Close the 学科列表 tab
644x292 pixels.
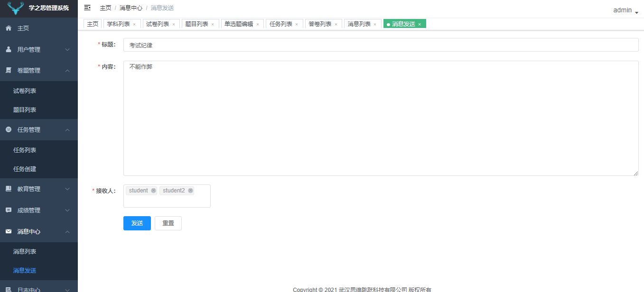tap(134, 24)
